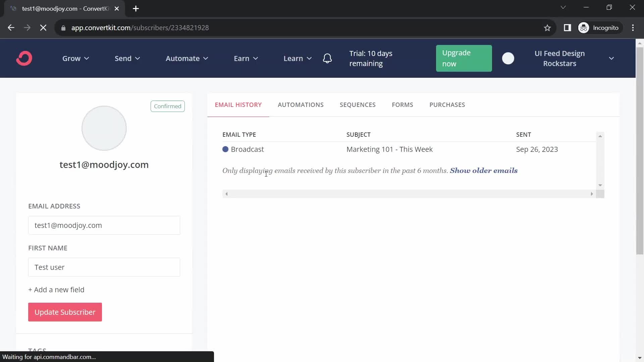Switch to the SEQUENCES tab
The width and height of the screenshot is (644, 362).
(x=357, y=104)
